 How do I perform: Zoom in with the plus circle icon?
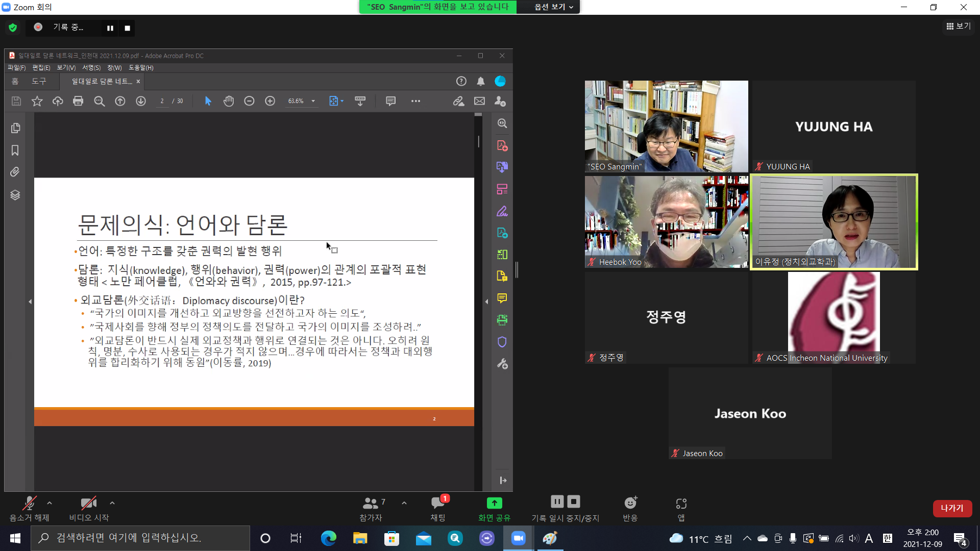270,101
